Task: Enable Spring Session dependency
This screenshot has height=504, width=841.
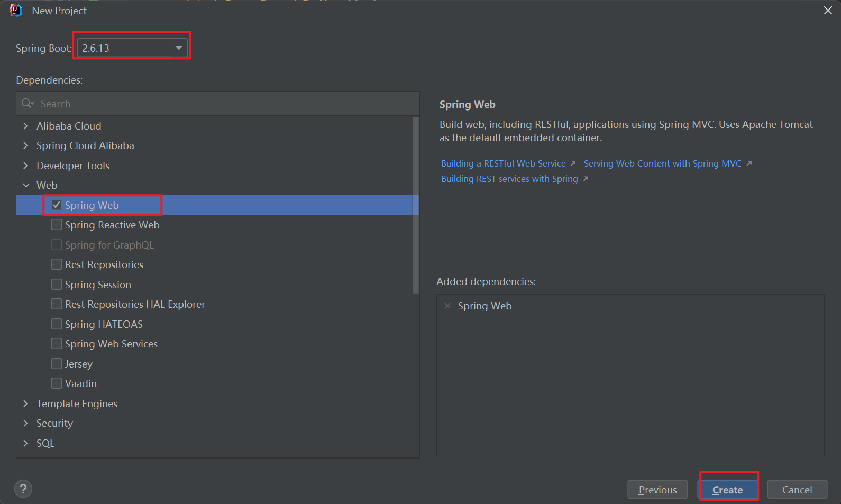Action: pyautogui.click(x=57, y=285)
